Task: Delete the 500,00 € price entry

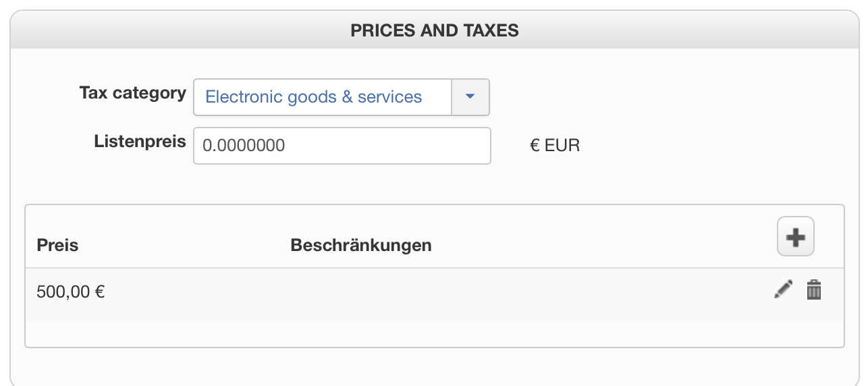Action: (814, 290)
